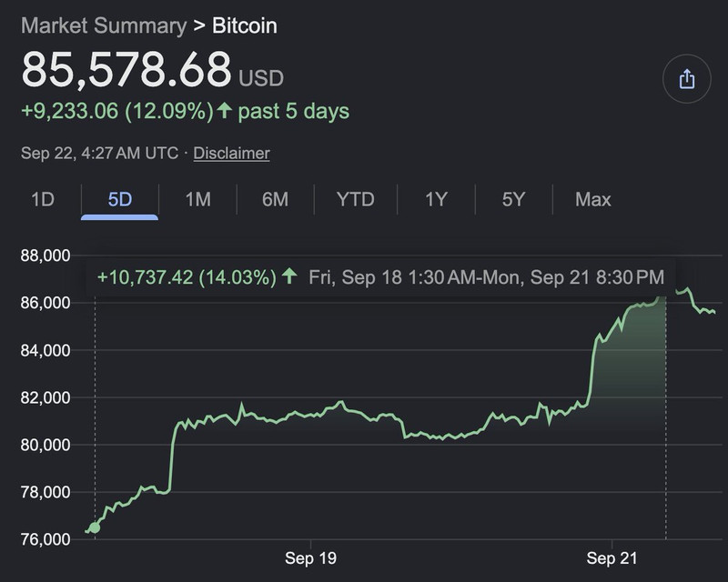Click the Sep 21 axis label
The width and height of the screenshot is (728, 582).
coord(612,557)
